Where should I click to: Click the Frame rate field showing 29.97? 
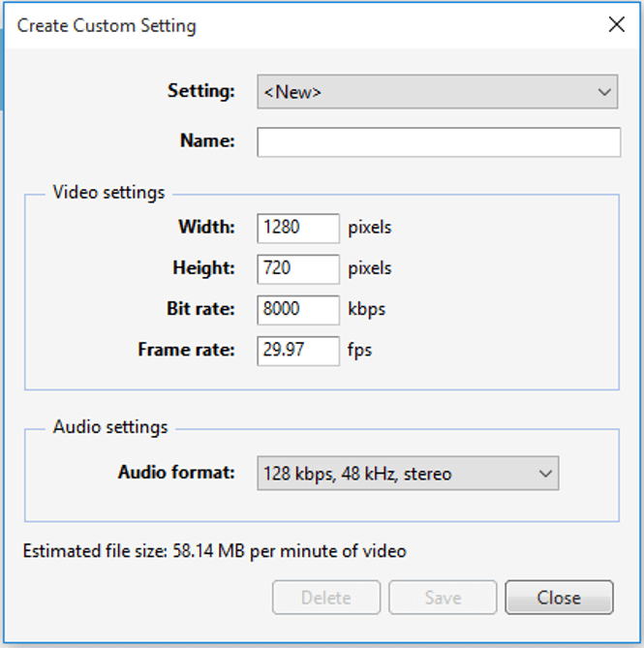298,351
